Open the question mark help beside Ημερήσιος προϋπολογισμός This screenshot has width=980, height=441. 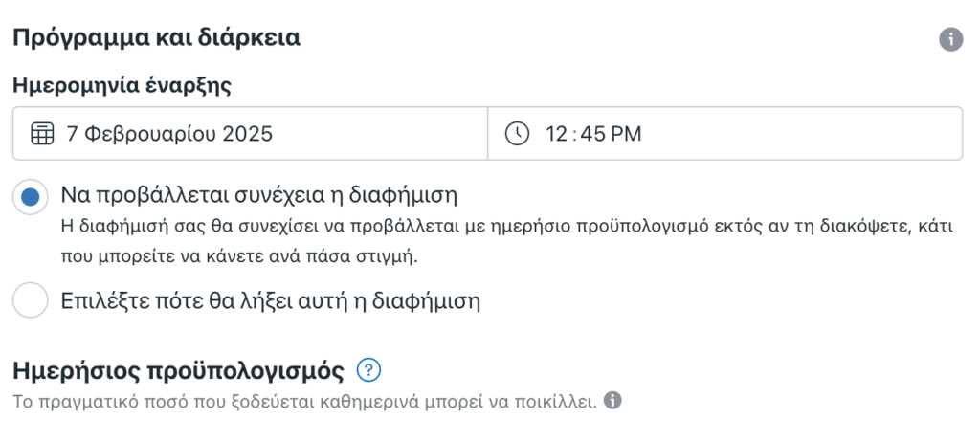tap(368, 371)
